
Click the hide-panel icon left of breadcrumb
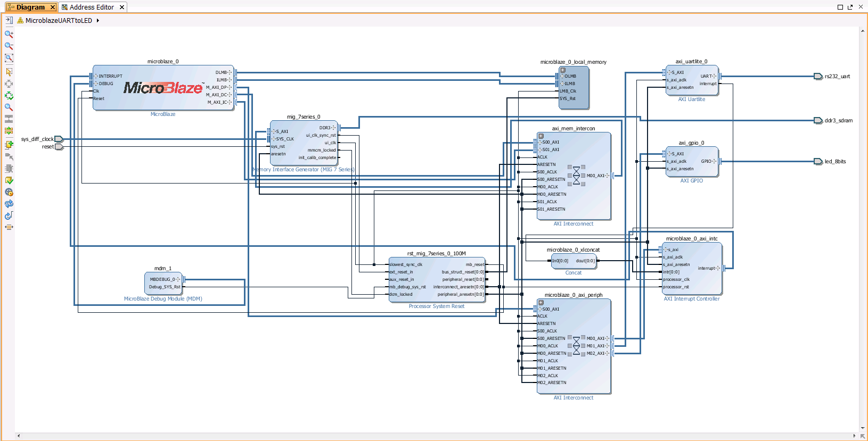click(x=9, y=20)
